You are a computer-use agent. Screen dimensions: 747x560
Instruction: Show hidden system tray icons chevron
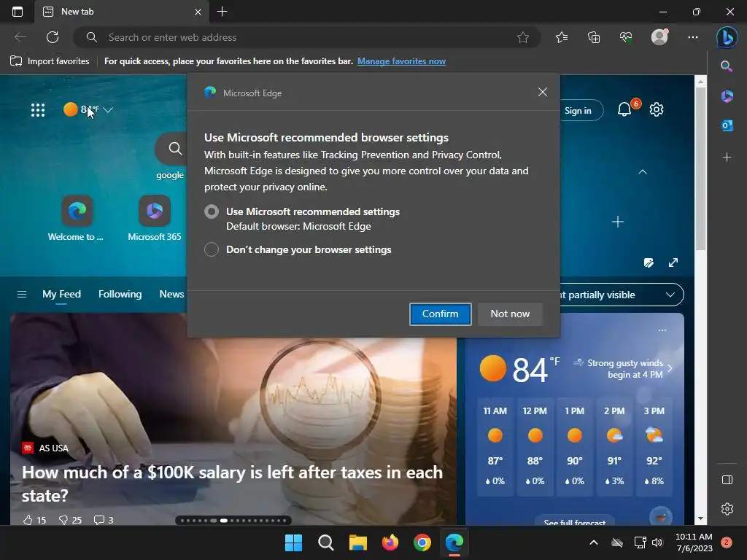click(594, 542)
